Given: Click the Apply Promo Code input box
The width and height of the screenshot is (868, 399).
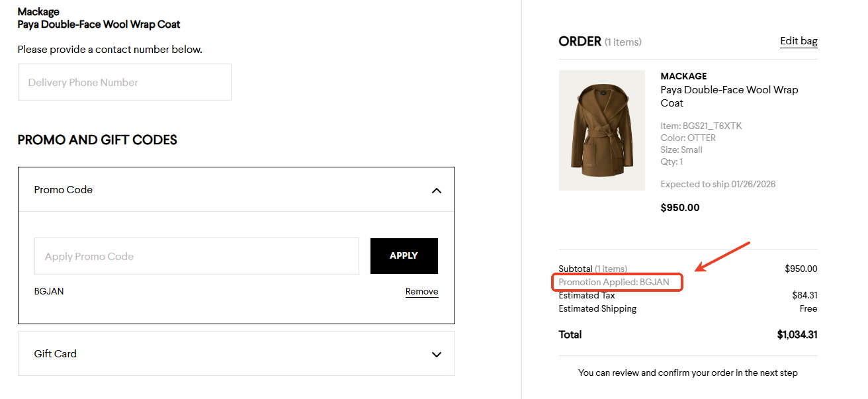Looking at the screenshot, I should pyautogui.click(x=196, y=256).
